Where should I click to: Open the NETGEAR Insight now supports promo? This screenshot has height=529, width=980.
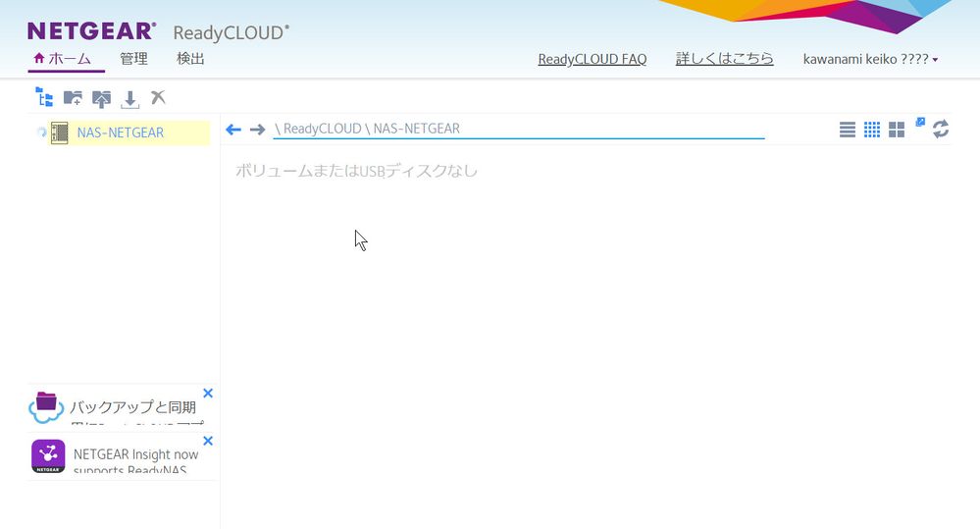click(135, 461)
